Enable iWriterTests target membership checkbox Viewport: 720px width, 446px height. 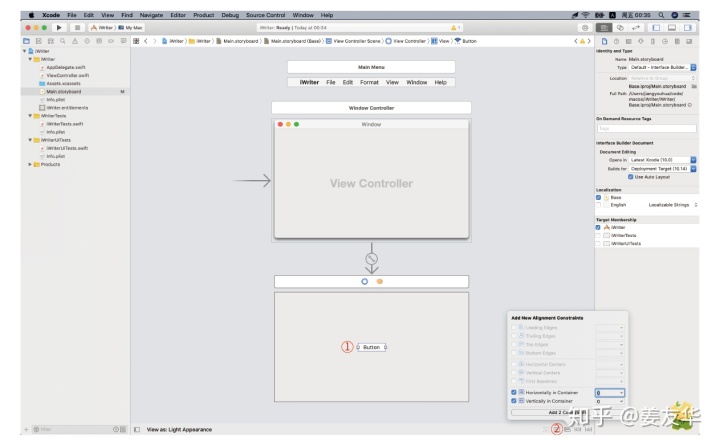[x=598, y=235]
